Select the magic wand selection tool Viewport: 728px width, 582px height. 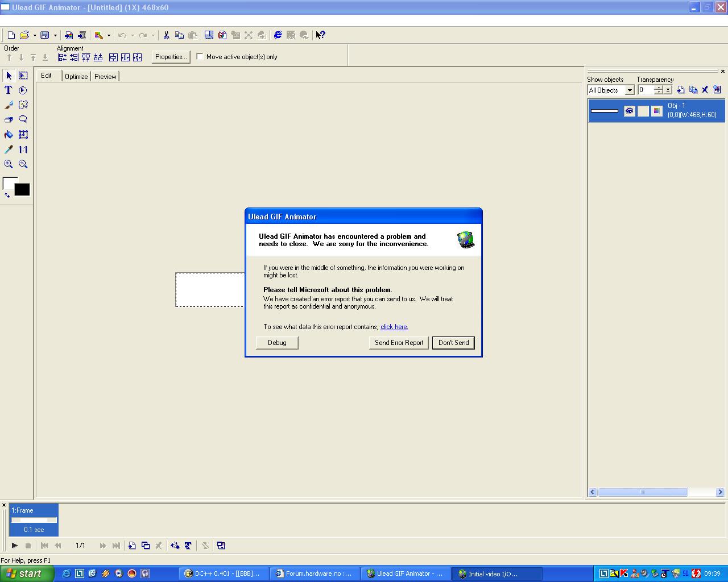point(23,105)
